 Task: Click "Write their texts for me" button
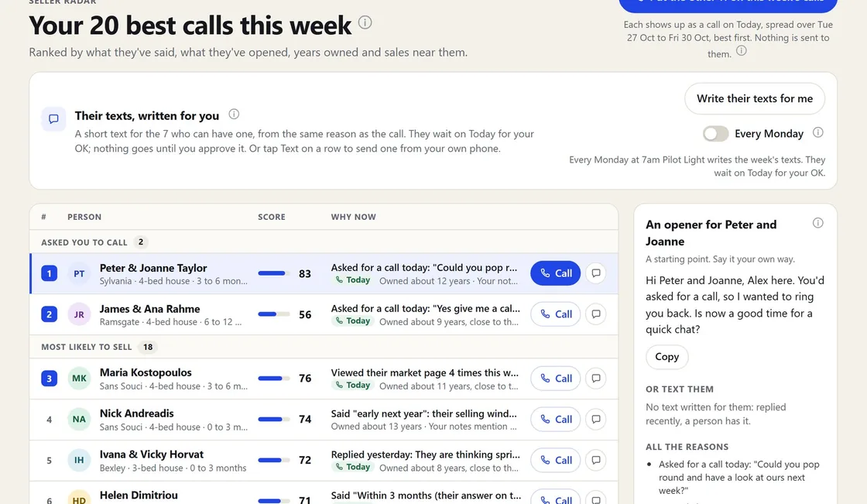click(x=755, y=98)
